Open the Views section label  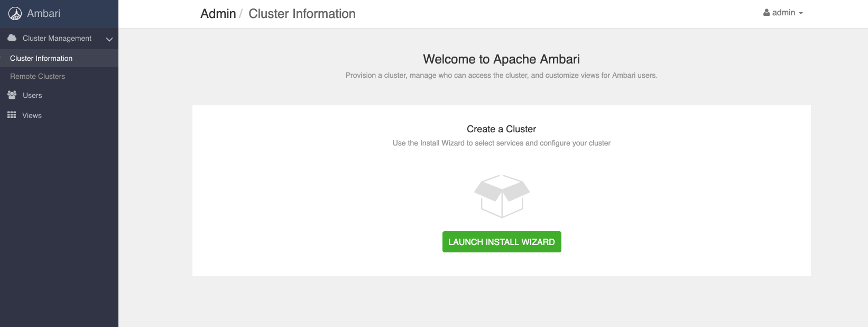tap(32, 115)
